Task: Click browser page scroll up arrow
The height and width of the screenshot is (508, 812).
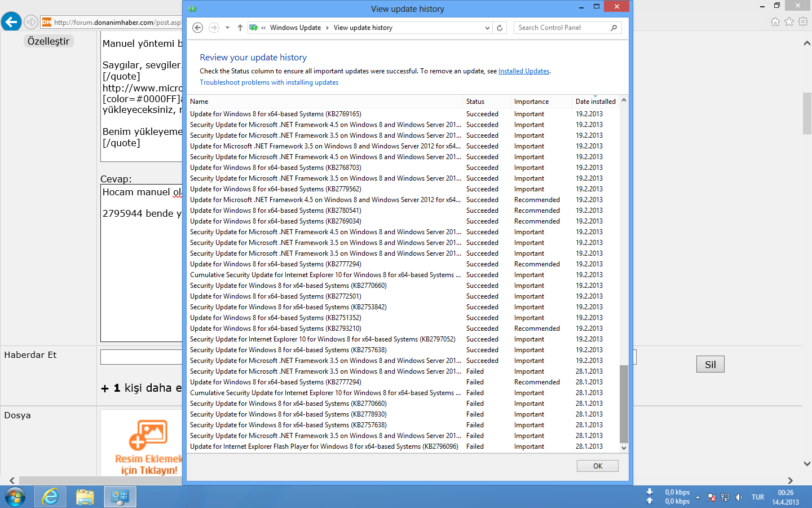Action: click(807, 43)
